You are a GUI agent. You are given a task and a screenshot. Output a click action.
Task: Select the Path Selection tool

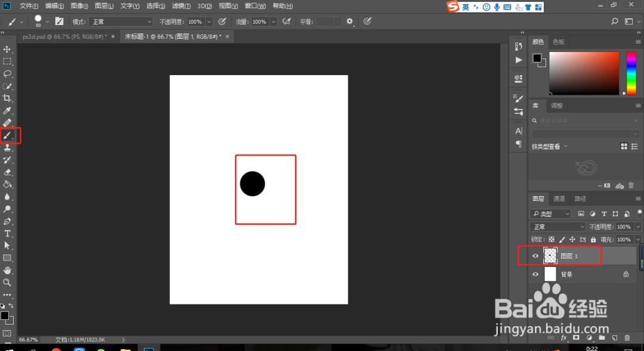(7, 246)
